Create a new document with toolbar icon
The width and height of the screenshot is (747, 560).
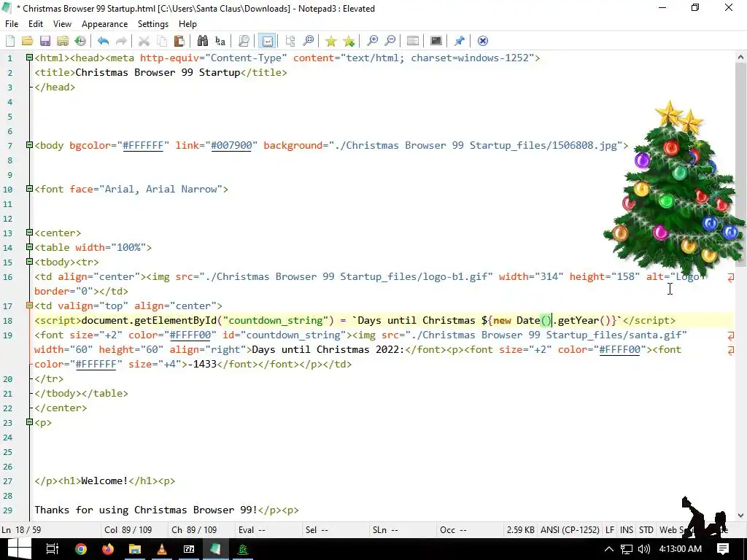pyautogui.click(x=10, y=41)
